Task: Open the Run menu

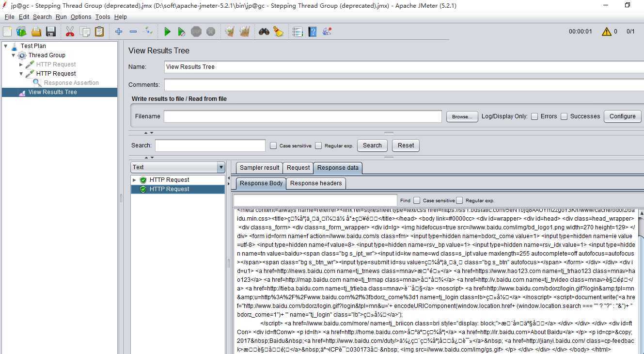Action: (x=61, y=17)
